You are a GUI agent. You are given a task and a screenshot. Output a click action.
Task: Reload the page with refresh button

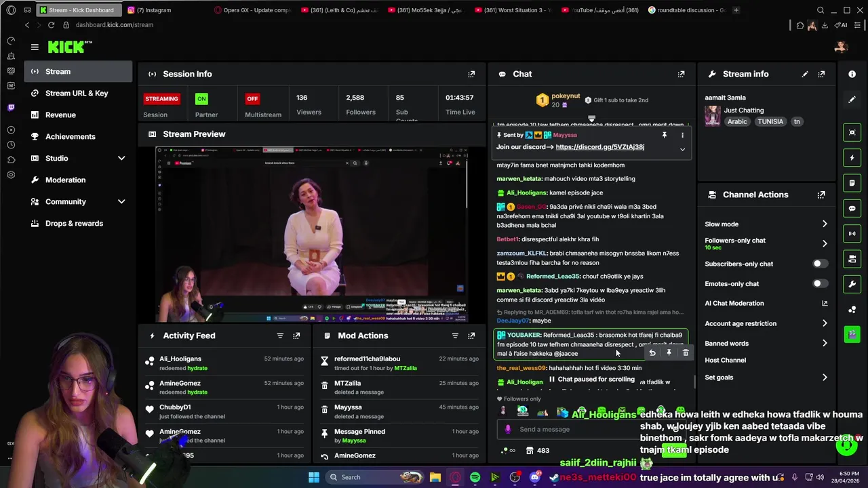(x=51, y=25)
